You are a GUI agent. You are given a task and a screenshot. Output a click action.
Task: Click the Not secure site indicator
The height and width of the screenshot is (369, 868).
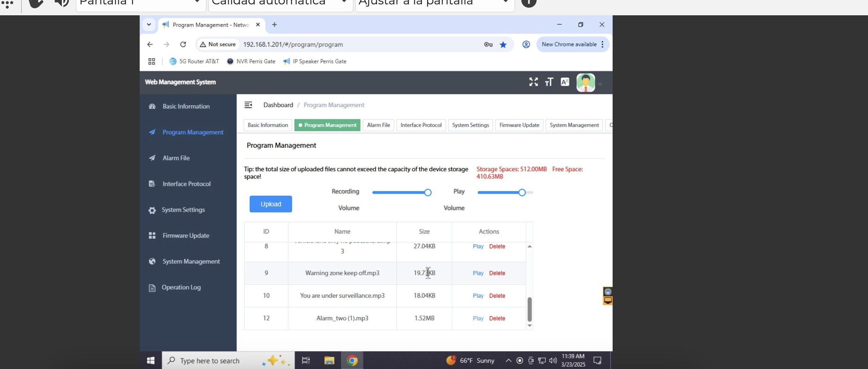click(x=218, y=44)
